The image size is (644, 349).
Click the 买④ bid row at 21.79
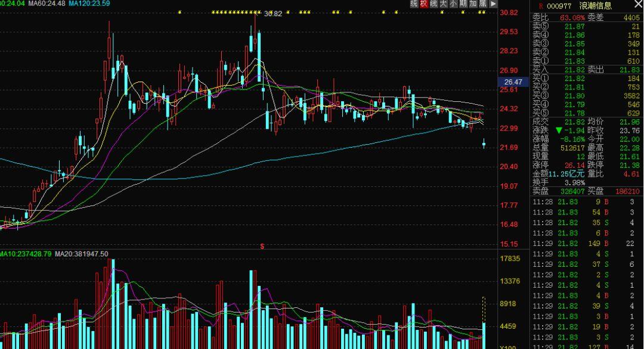[586, 104]
